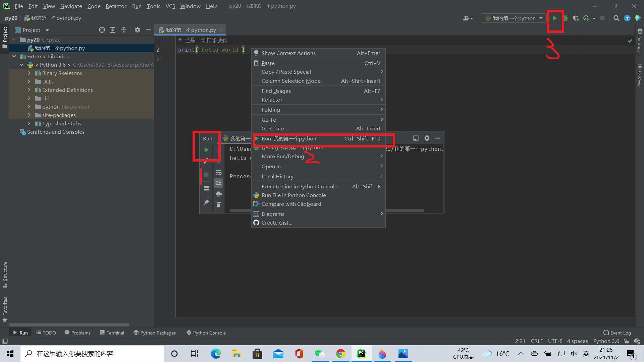Click the Search Everywhere magnifier icon

pos(616,18)
